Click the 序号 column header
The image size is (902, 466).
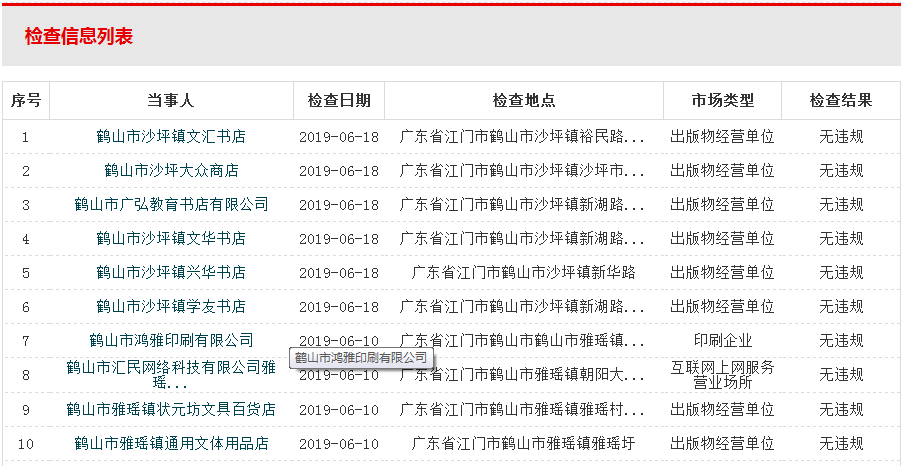(26, 101)
